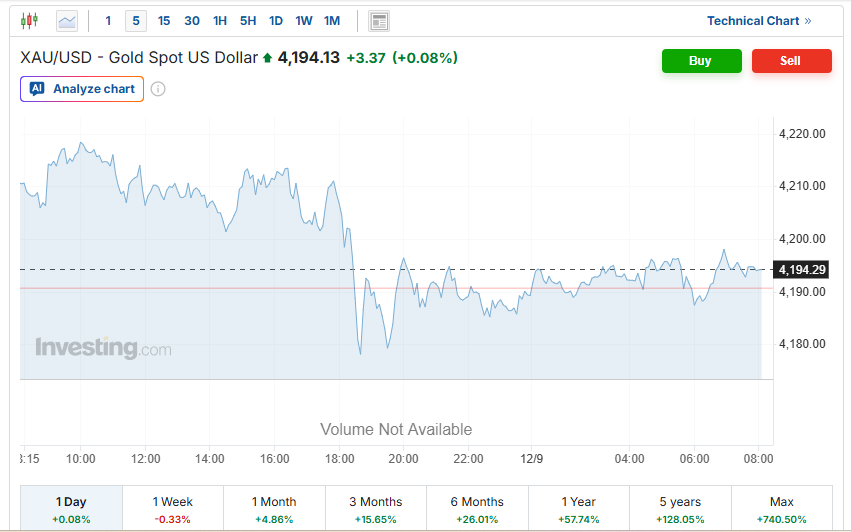Image resolution: width=851 pixels, height=532 pixels.
Task: Select the candlestick chart type icon
Action: (x=29, y=20)
